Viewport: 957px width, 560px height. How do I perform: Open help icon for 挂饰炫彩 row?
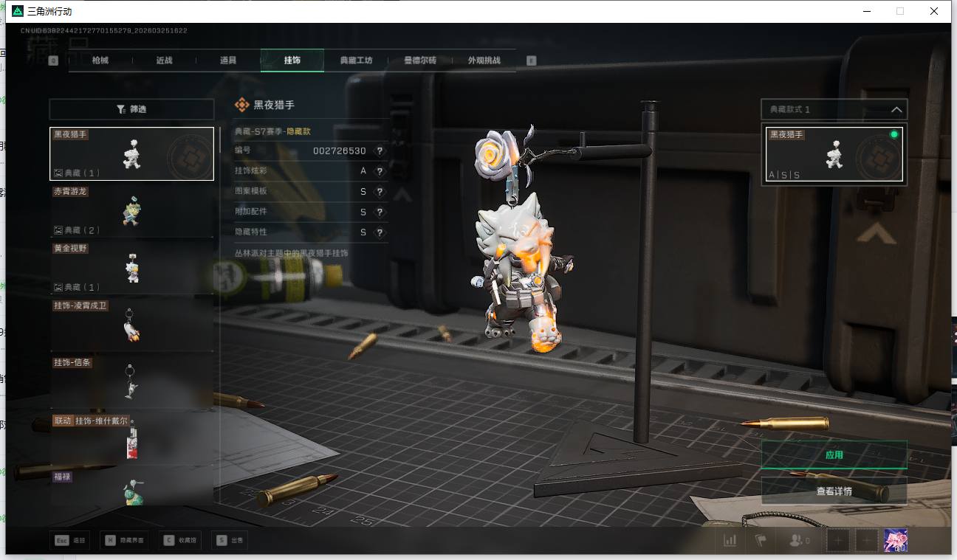point(380,171)
